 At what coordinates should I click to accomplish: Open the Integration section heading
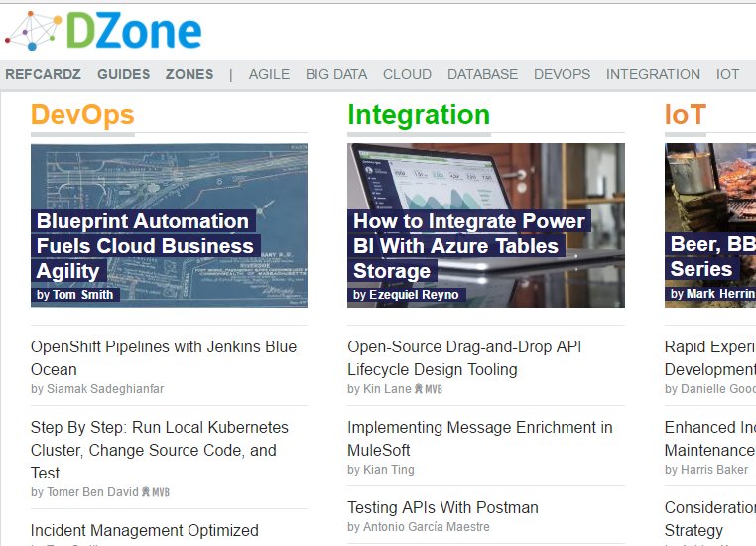coord(419,115)
